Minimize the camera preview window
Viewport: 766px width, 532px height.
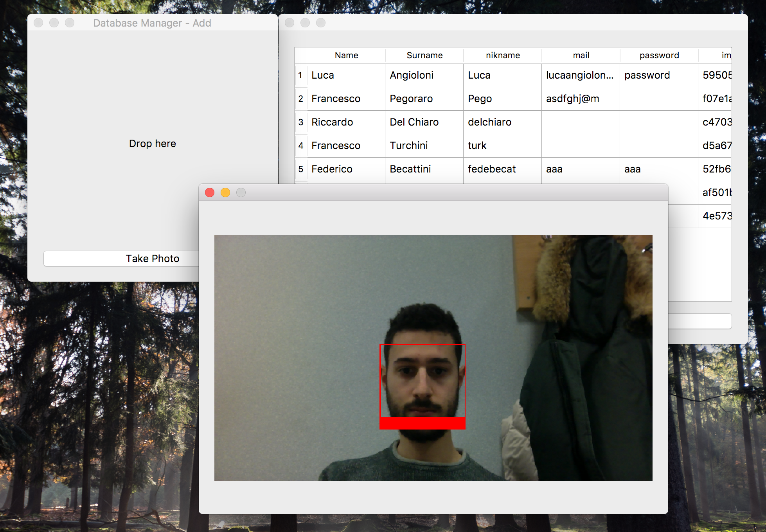pyautogui.click(x=225, y=192)
